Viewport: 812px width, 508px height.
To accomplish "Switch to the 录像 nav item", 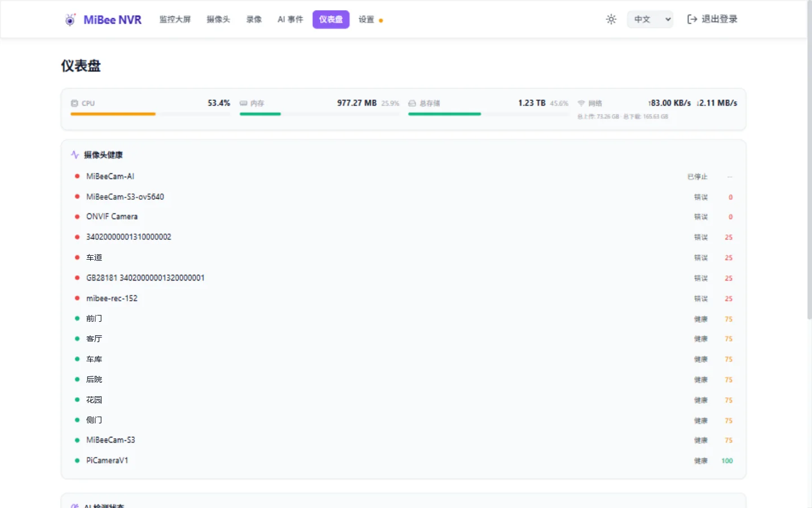I will pyautogui.click(x=254, y=19).
